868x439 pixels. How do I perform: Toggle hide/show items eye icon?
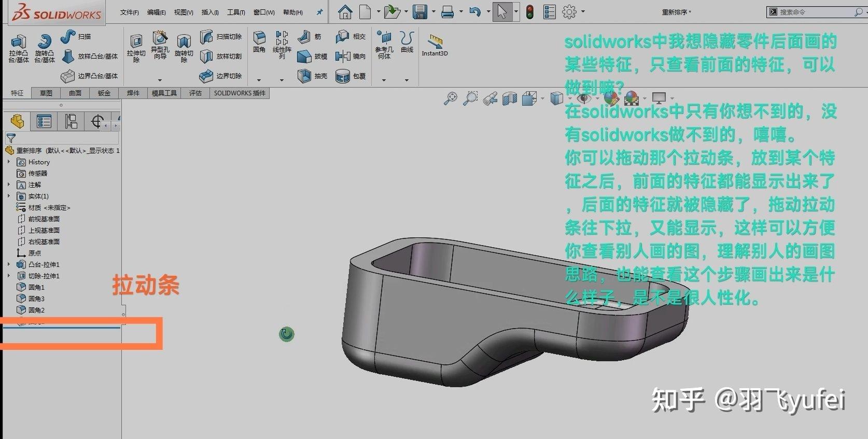click(x=584, y=98)
